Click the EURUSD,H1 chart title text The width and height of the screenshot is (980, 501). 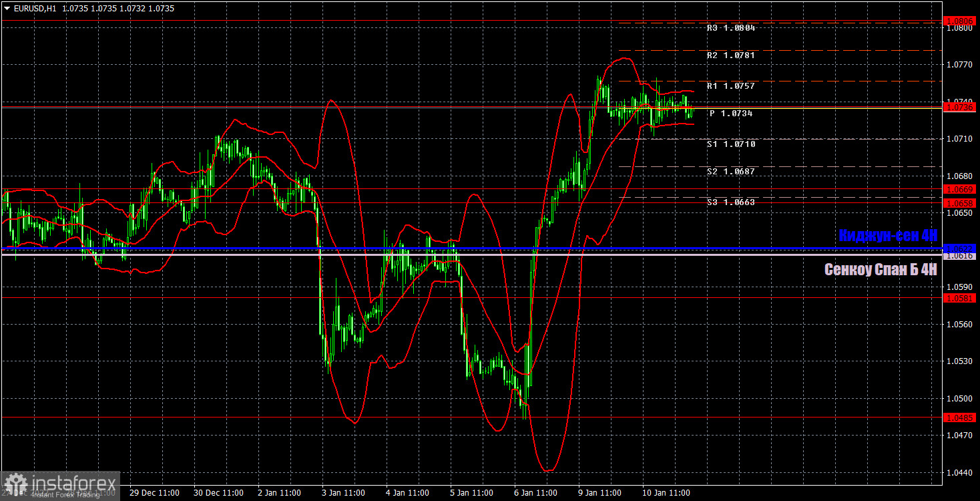click(35, 9)
